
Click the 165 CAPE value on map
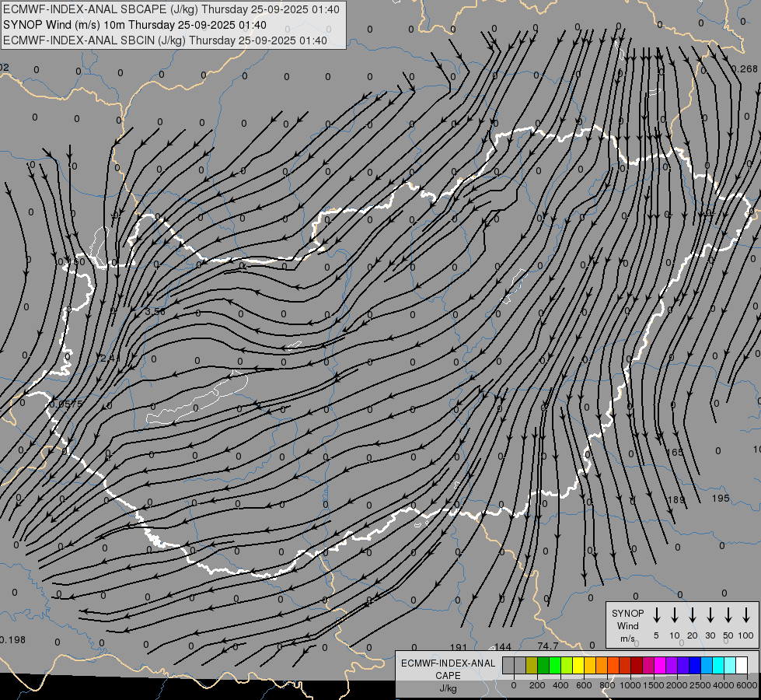click(x=674, y=452)
